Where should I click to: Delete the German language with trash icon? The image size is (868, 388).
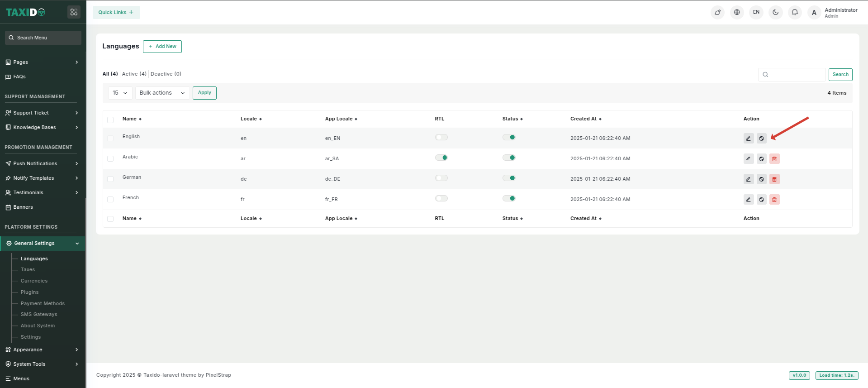tap(774, 179)
